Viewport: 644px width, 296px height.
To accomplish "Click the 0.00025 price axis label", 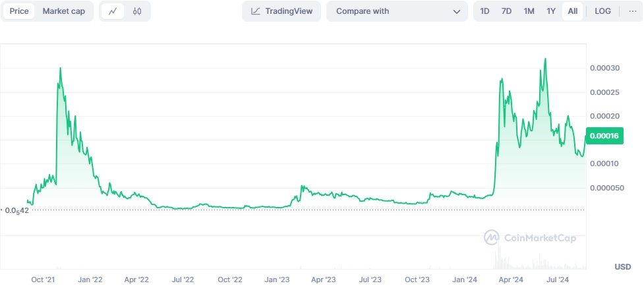I will 604,92.
